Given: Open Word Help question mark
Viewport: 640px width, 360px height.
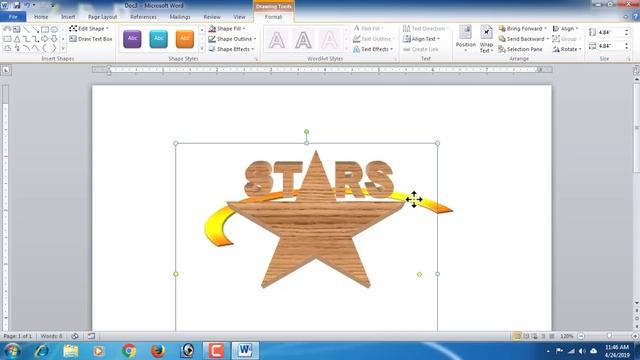Looking at the screenshot, I should coord(636,17).
